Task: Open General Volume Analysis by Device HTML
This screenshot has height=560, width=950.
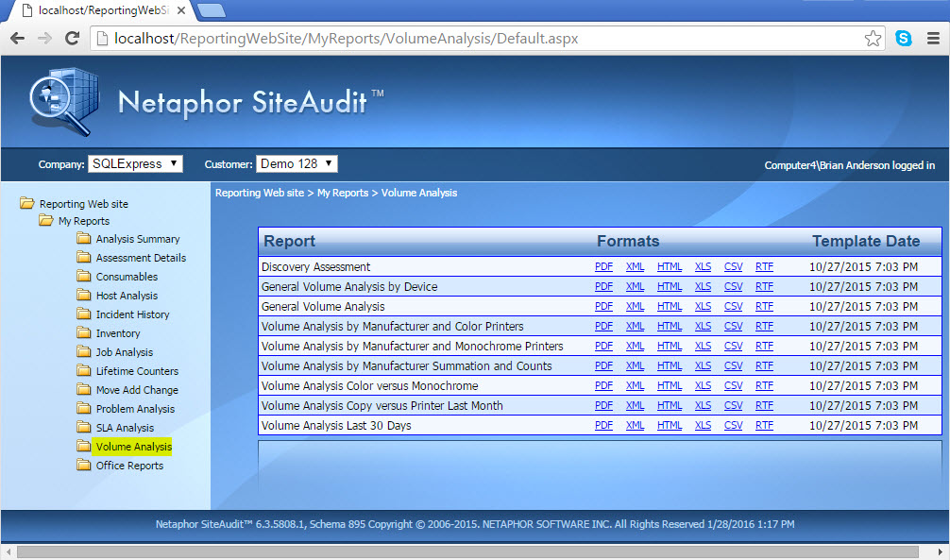Action: point(670,287)
